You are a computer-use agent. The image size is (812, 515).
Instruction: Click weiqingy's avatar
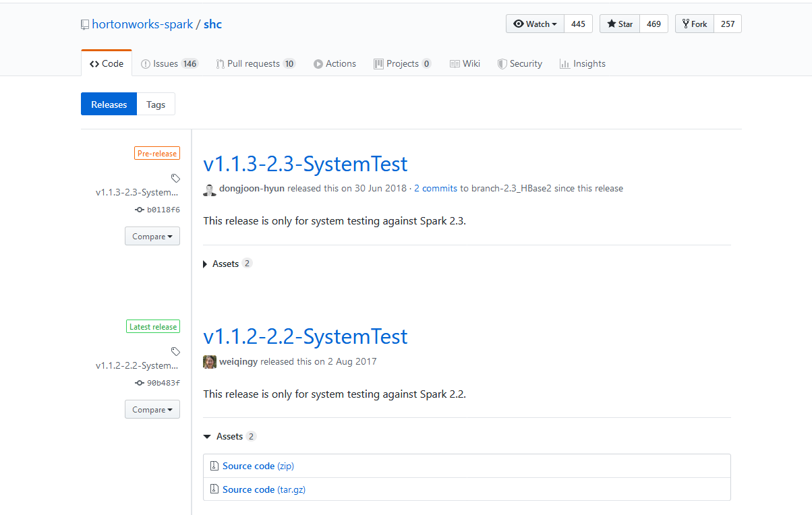coord(210,362)
